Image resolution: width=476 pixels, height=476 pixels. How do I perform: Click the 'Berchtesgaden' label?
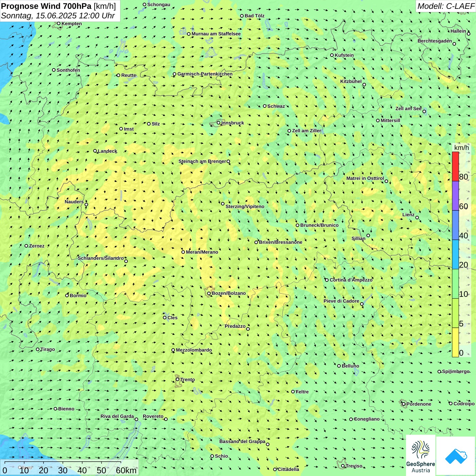435,41
